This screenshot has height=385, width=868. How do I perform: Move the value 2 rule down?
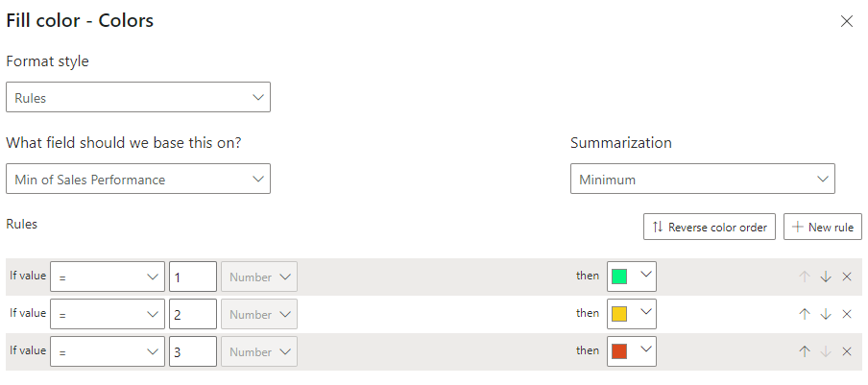pos(826,314)
